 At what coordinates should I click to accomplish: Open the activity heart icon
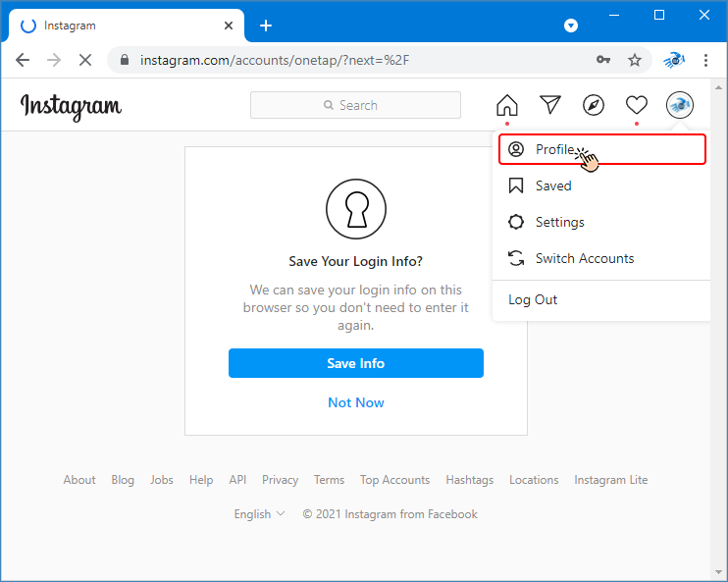pyautogui.click(x=637, y=105)
